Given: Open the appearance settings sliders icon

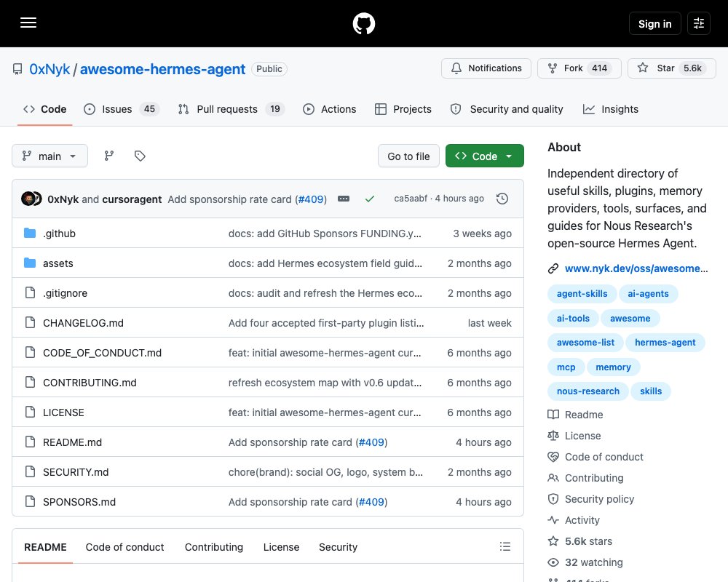Looking at the screenshot, I should tap(698, 23).
